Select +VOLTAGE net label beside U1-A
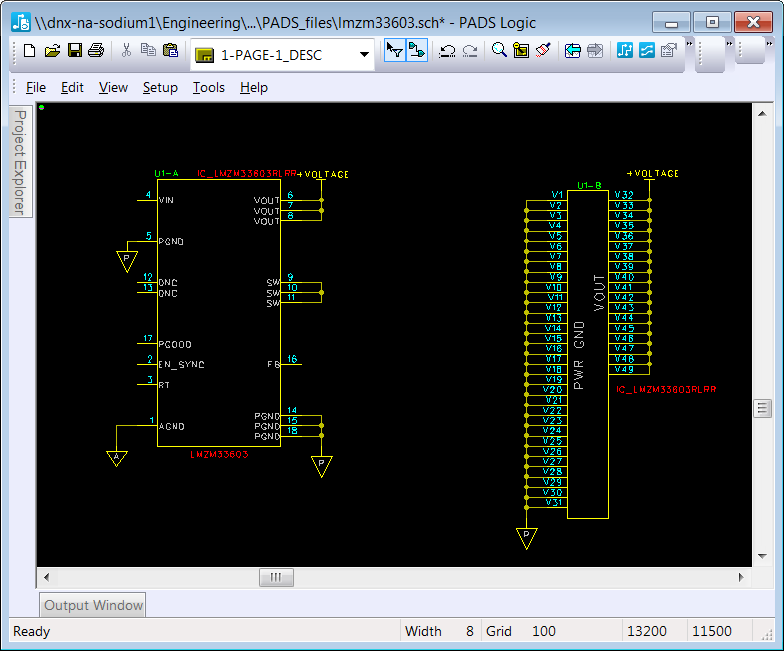Image resolution: width=784 pixels, height=651 pixels. pyautogui.click(x=323, y=174)
